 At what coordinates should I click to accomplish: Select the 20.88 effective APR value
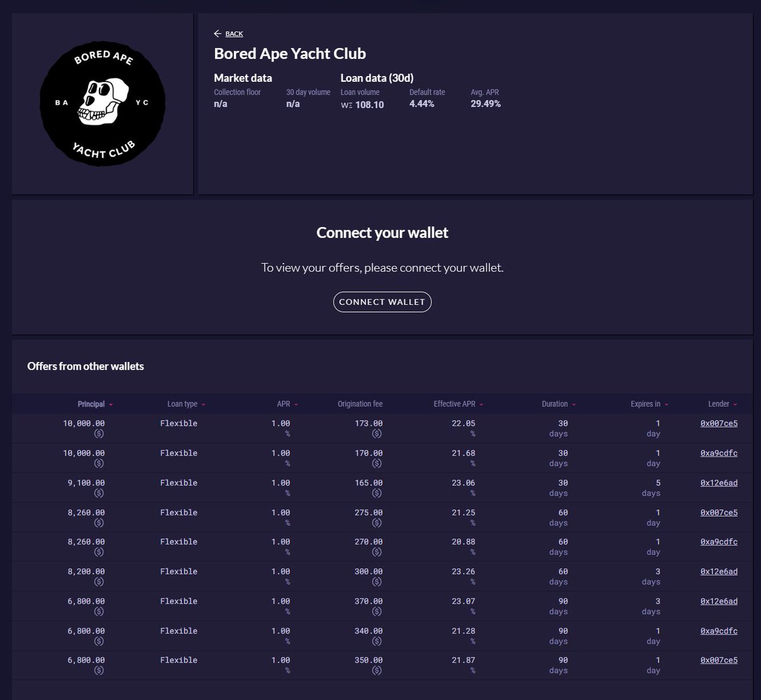click(x=464, y=542)
